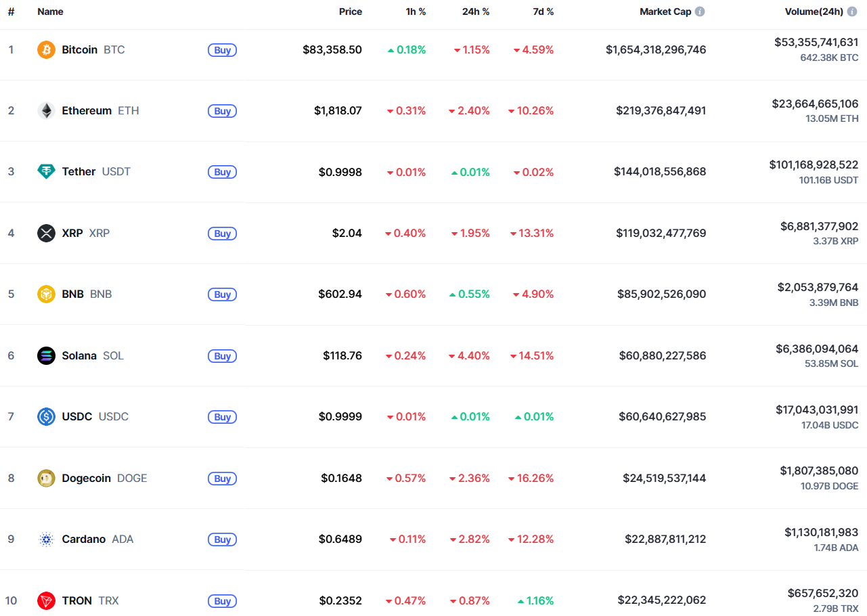Sort by 24h % column header

click(476, 12)
